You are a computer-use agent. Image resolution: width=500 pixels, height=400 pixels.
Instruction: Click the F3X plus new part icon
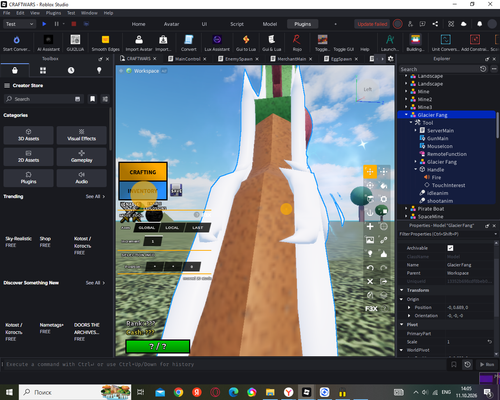[x=370, y=227]
